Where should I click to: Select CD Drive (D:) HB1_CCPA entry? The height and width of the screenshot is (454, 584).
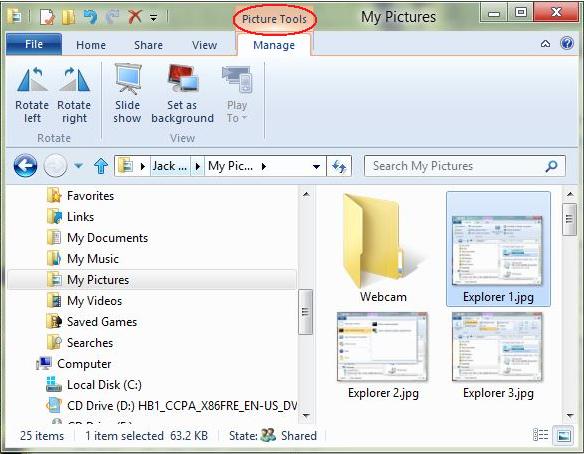point(171,406)
